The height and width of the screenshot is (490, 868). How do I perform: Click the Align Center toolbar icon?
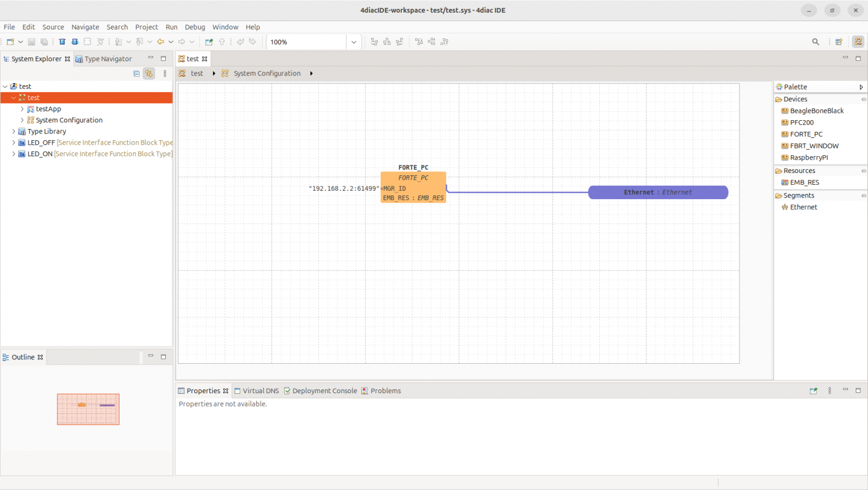(387, 42)
